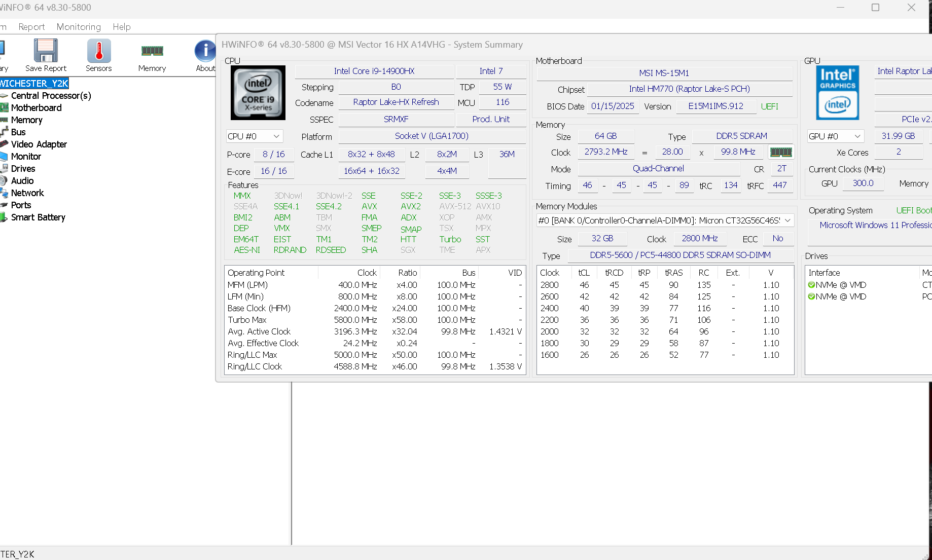Viewport: 932px width, 560px height.
Task: Select Drives in the device tree
Action: point(23,169)
